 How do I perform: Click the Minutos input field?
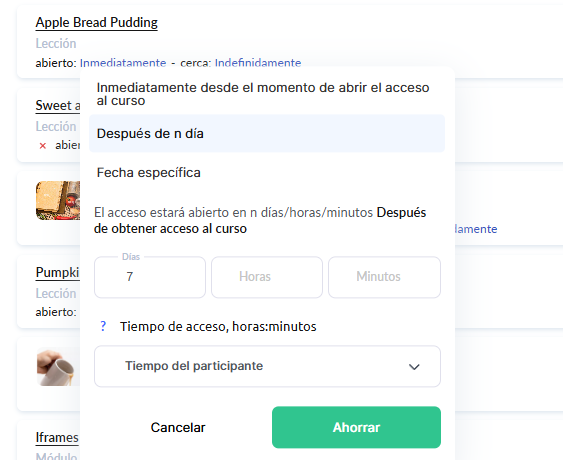384,277
